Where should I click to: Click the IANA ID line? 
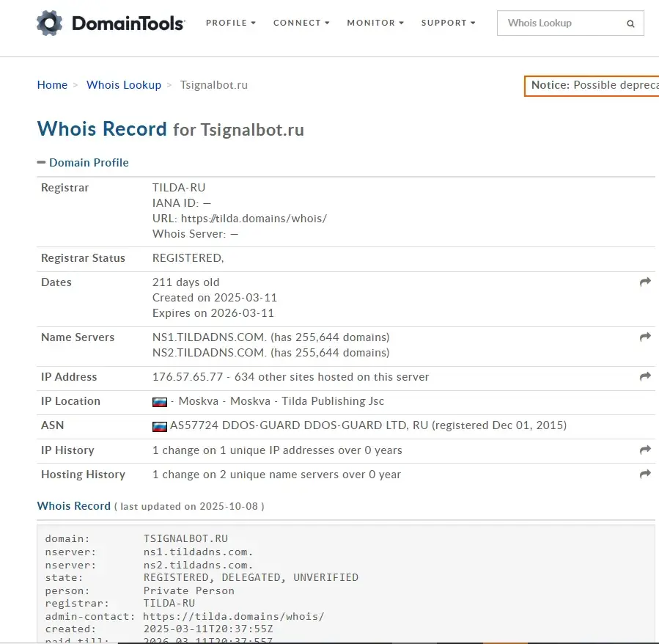click(x=182, y=203)
